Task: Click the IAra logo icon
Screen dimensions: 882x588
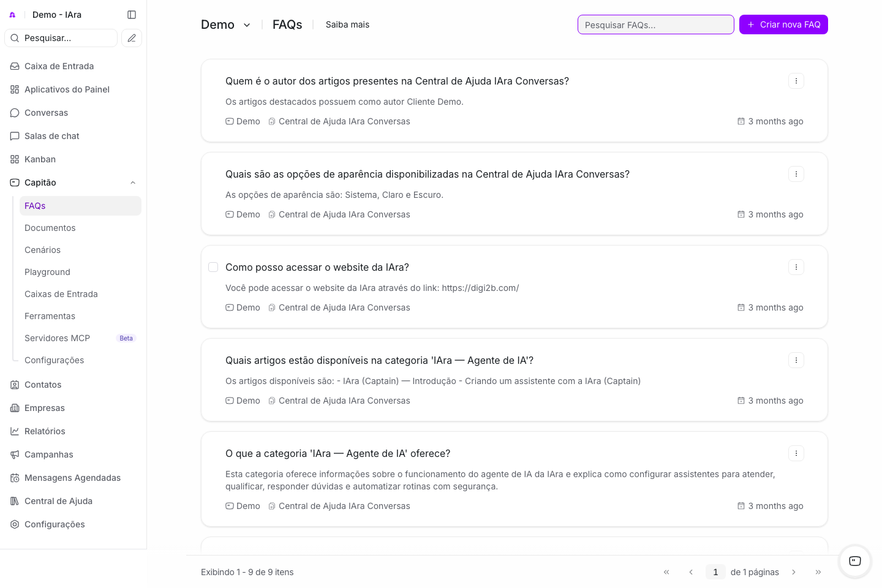Action: click(x=12, y=15)
